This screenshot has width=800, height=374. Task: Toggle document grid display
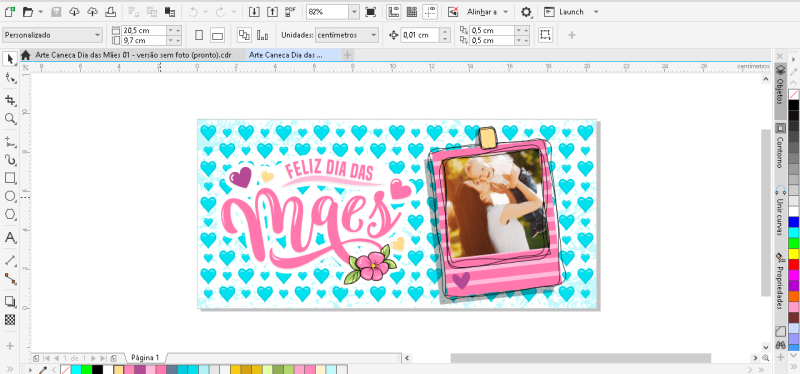click(412, 11)
